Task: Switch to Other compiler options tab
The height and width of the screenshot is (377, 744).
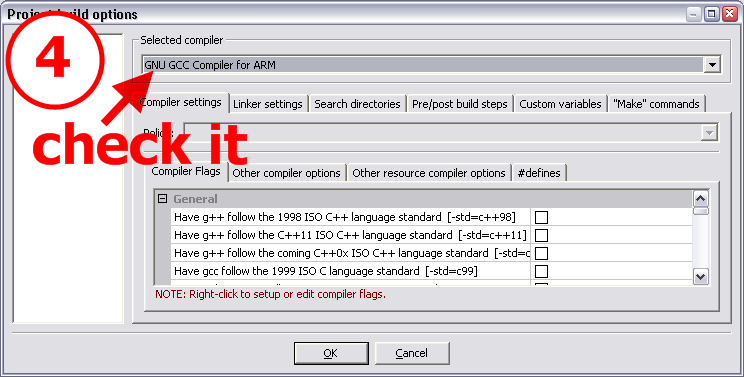Action: tap(287, 173)
